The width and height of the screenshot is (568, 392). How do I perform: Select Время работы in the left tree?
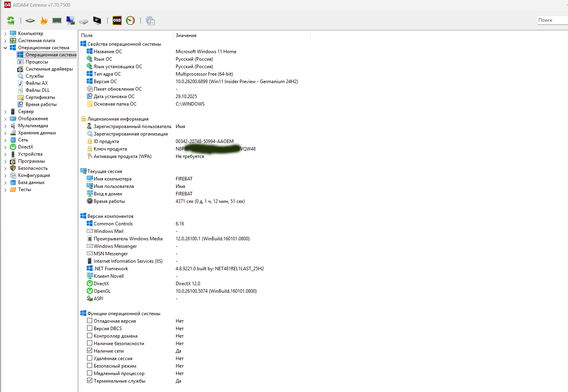41,104
